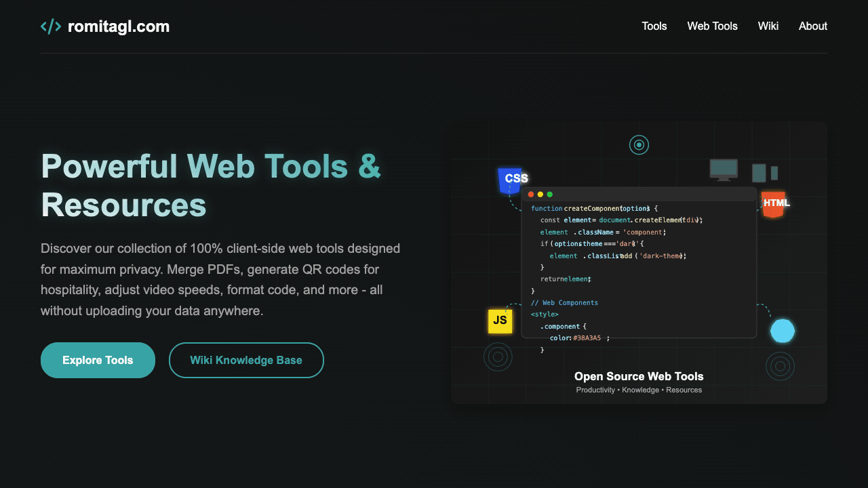Click the target icon at the bottom right
Viewport: 868px width, 488px height.
click(780, 366)
